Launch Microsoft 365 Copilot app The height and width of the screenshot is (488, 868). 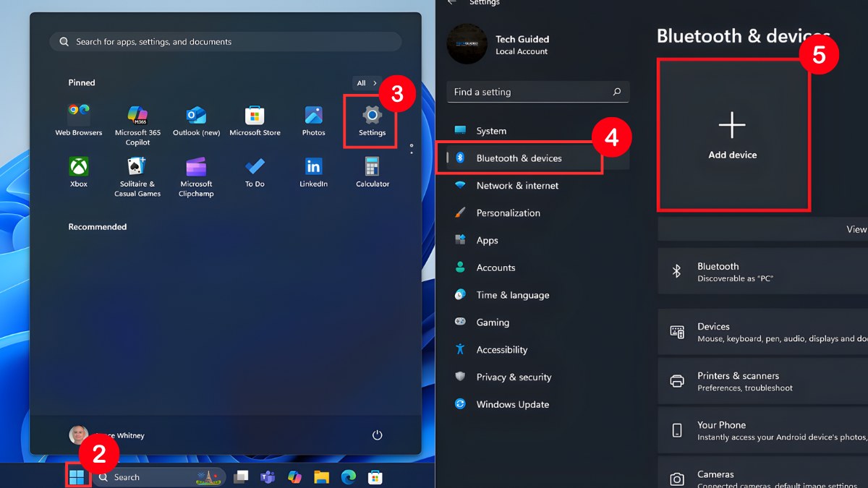pyautogui.click(x=137, y=125)
